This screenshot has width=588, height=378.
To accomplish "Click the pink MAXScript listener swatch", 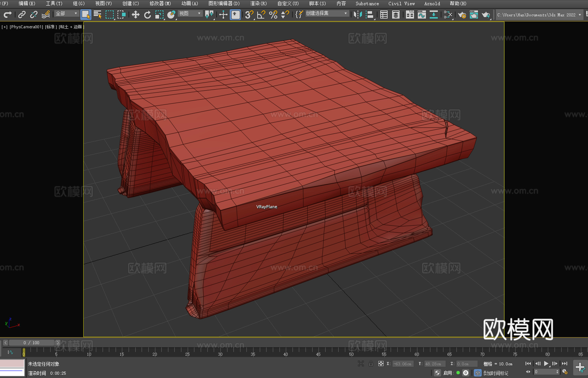I will pyautogui.click(x=12, y=363).
